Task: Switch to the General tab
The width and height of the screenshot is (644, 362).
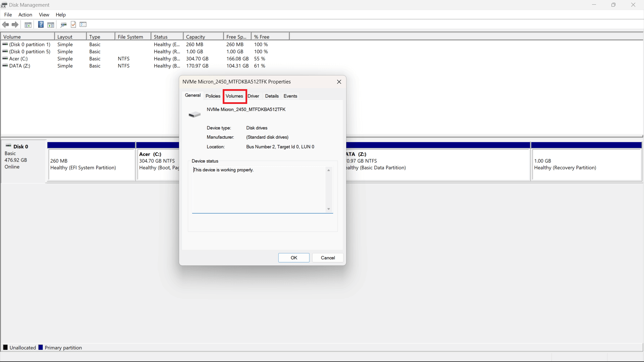Action: point(193,96)
